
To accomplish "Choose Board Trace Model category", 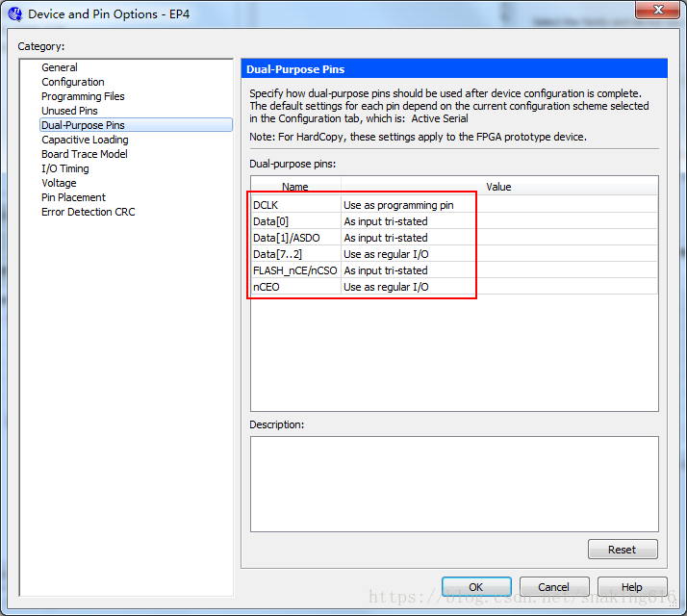I will [x=84, y=154].
